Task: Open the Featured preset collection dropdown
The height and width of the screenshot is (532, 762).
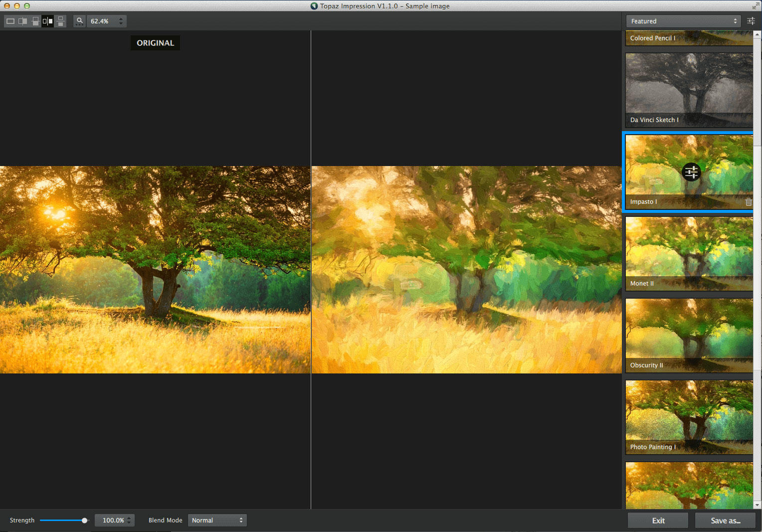Action: (683, 21)
